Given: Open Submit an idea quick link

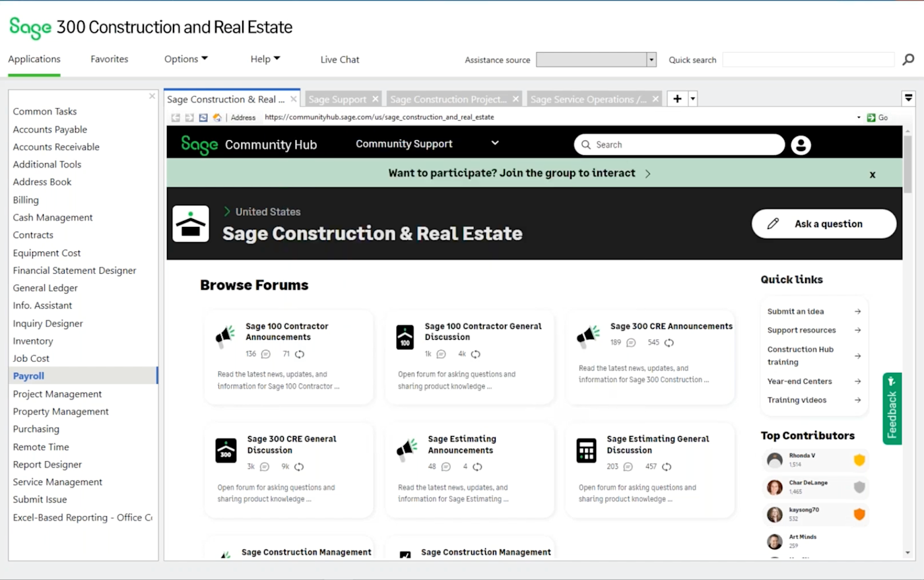Looking at the screenshot, I should point(814,311).
